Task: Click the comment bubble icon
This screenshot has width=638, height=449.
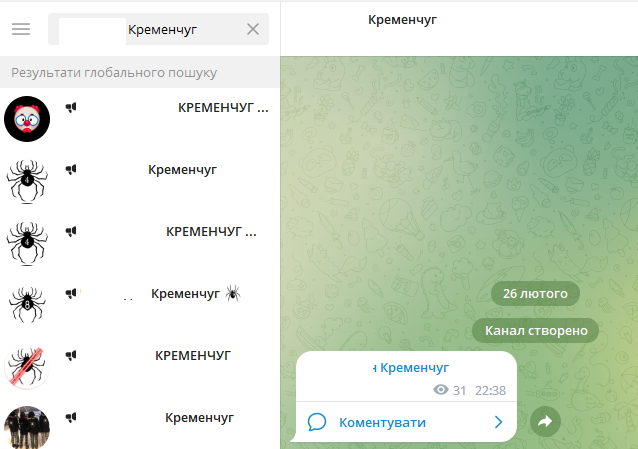Action: pyautogui.click(x=317, y=422)
